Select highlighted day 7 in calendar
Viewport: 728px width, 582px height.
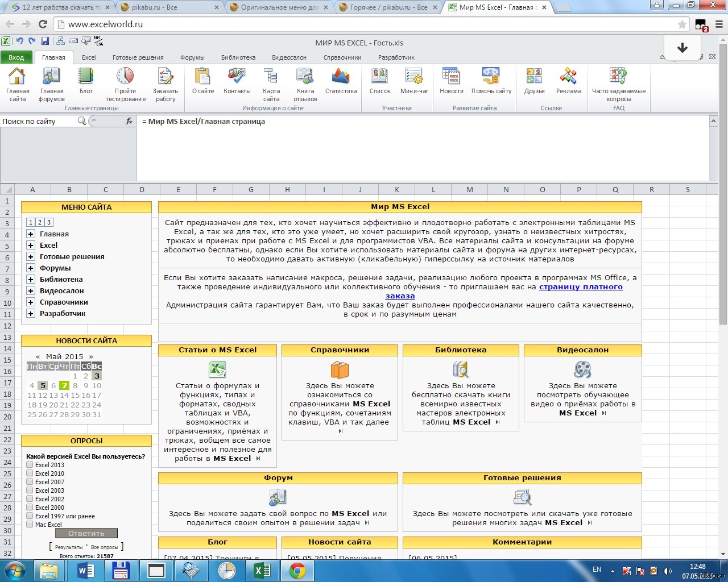64,385
